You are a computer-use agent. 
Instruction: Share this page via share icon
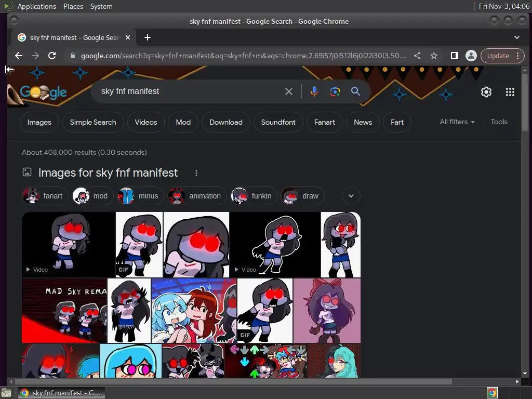[x=417, y=56]
